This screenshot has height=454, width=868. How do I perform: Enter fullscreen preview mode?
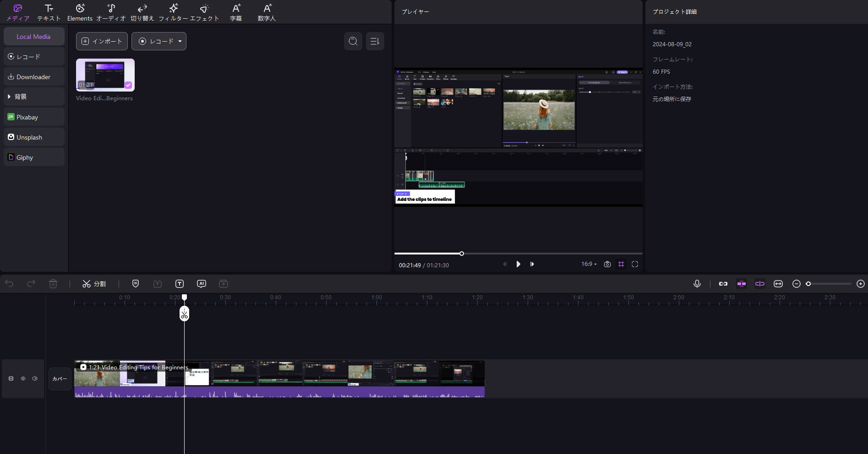tap(635, 264)
